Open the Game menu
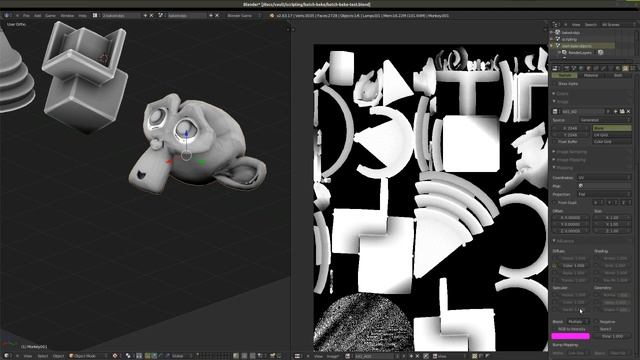Viewport: 640px width, 360px height. click(50, 16)
